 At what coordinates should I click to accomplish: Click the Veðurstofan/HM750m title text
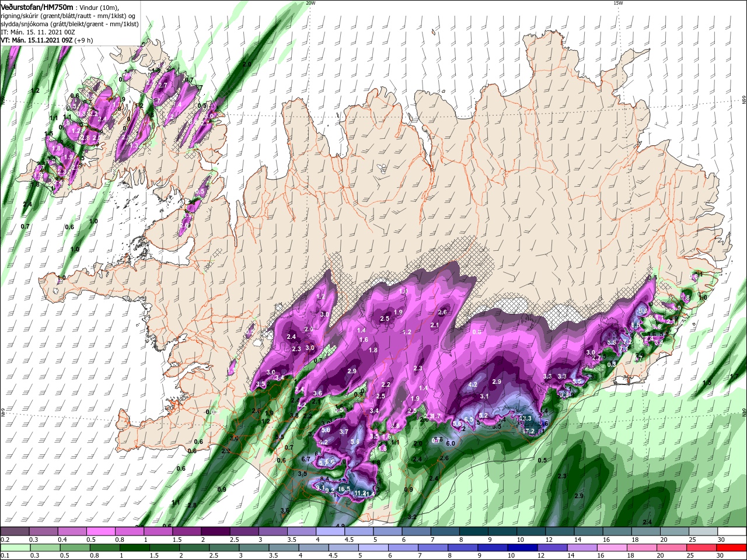coord(37,6)
